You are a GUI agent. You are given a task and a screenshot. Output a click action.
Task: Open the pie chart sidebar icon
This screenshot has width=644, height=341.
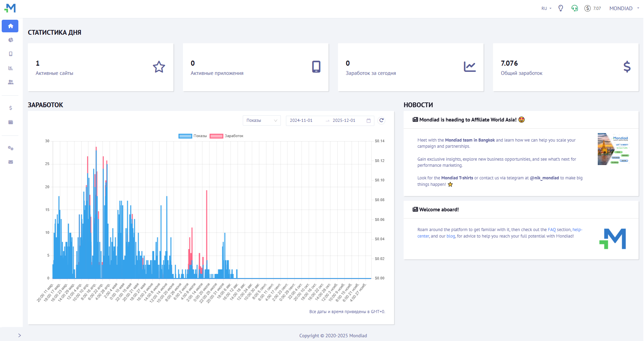[11, 40]
